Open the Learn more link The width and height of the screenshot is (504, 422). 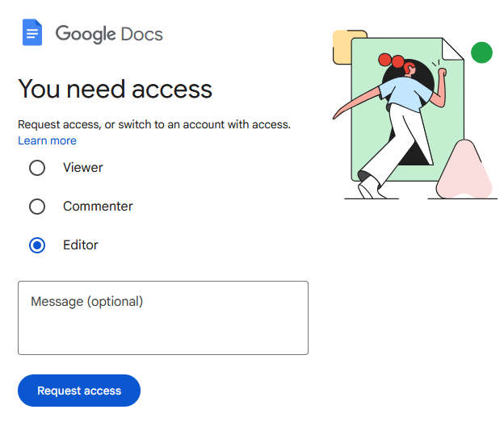(47, 140)
